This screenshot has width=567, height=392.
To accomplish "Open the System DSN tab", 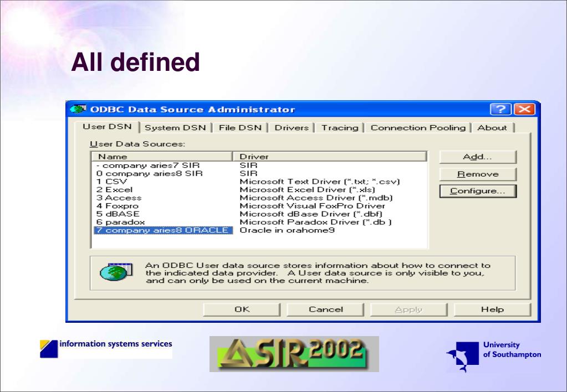I will tap(175, 127).
